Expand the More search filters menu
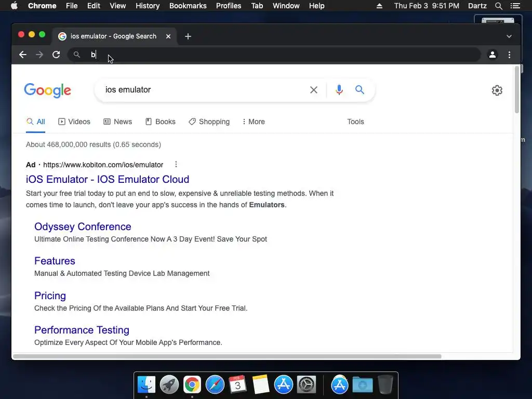Image resolution: width=532 pixels, height=399 pixels. coord(254,122)
